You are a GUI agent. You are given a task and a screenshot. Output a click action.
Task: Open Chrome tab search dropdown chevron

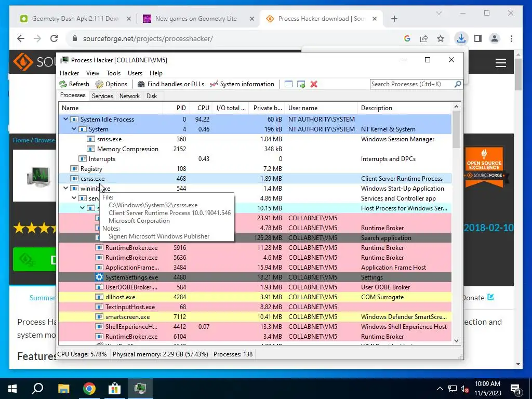pos(438,13)
